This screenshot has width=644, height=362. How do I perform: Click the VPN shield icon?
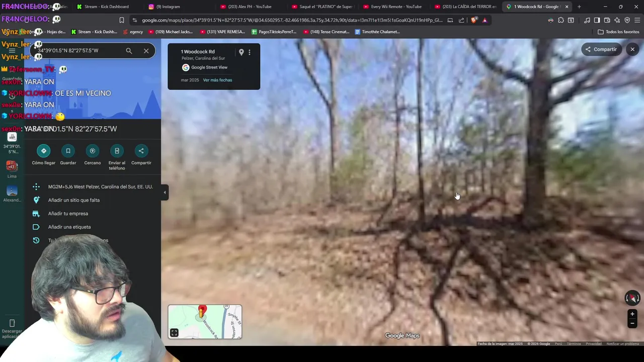point(627,20)
